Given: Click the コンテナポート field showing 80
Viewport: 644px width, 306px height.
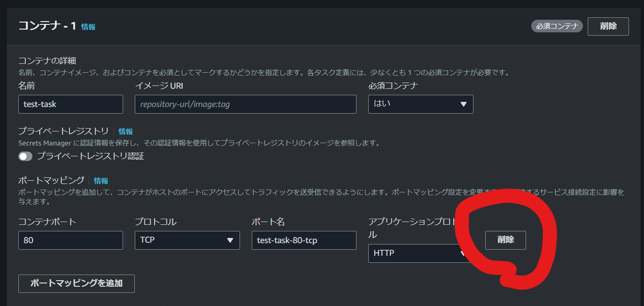Looking at the screenshot, I should coord(70,240).
